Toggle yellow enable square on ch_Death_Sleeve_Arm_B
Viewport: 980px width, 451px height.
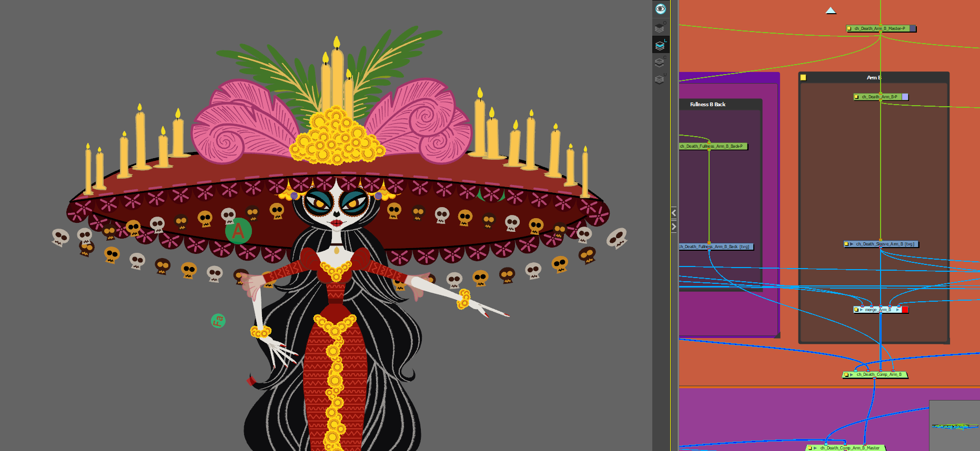[846, 244]
